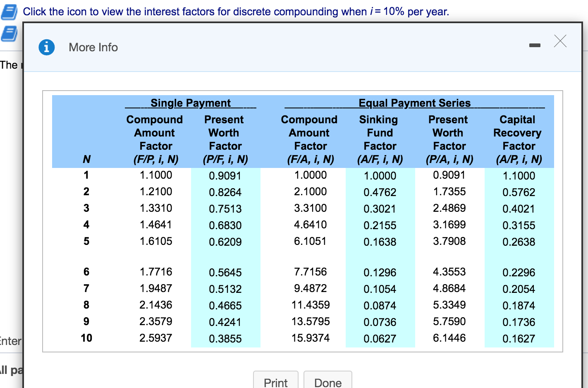
Task: Select the value 6.1446
Action: click(449, 338)
